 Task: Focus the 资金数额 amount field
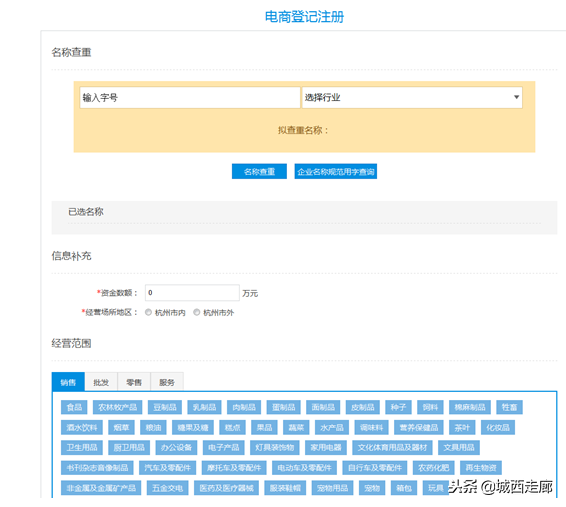pyautogui.click(x=192, y=293)
